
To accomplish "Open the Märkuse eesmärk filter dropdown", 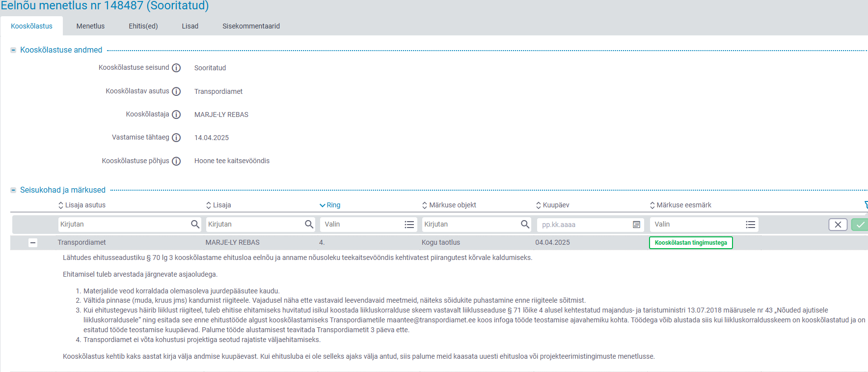I will [704, 224].
